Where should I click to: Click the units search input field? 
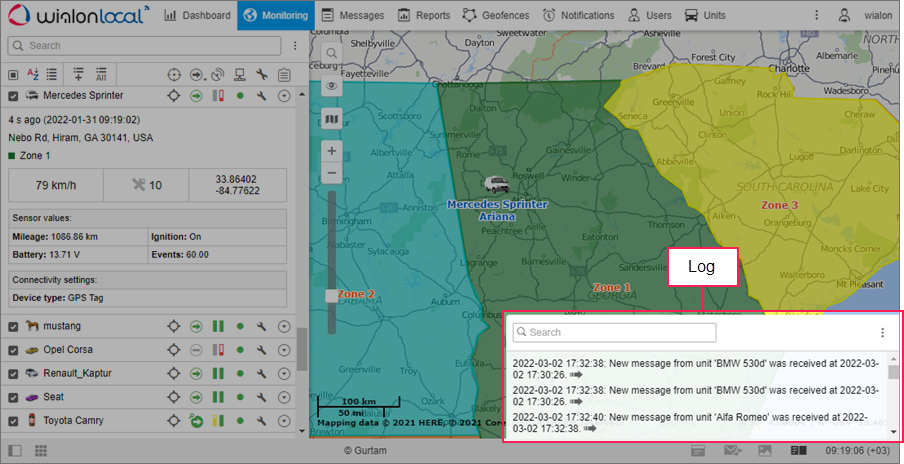pyautogui.click(x=144, y=46)
